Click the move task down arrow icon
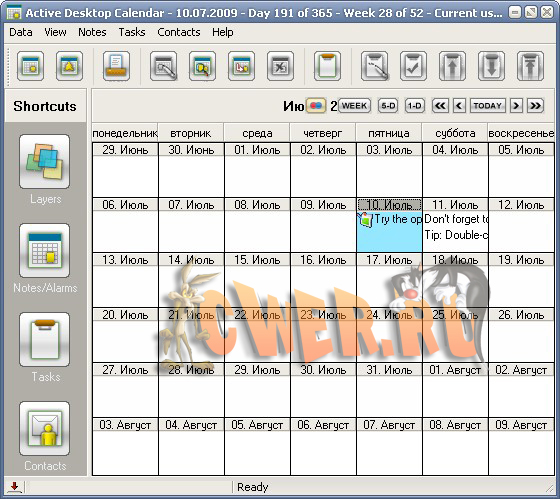The height and width of the screenshot is (499, 560). pyautogui.click(x=491, y=66)
